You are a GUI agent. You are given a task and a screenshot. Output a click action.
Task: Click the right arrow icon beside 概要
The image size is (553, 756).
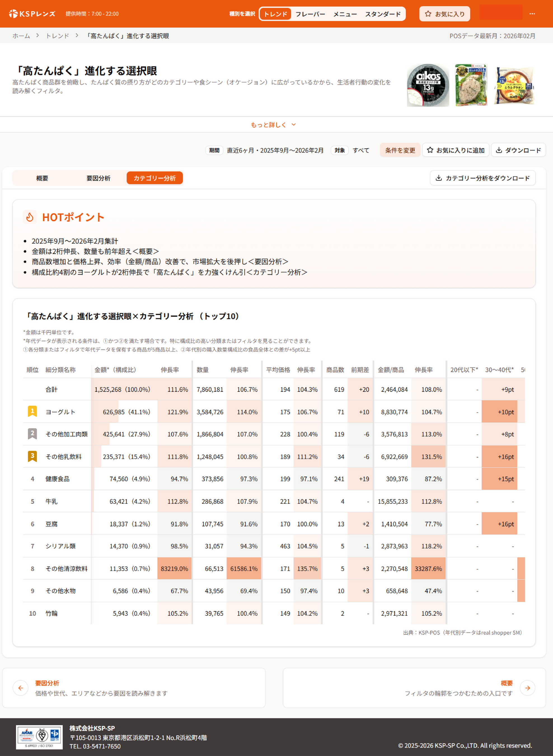click(x=527, y=688)
